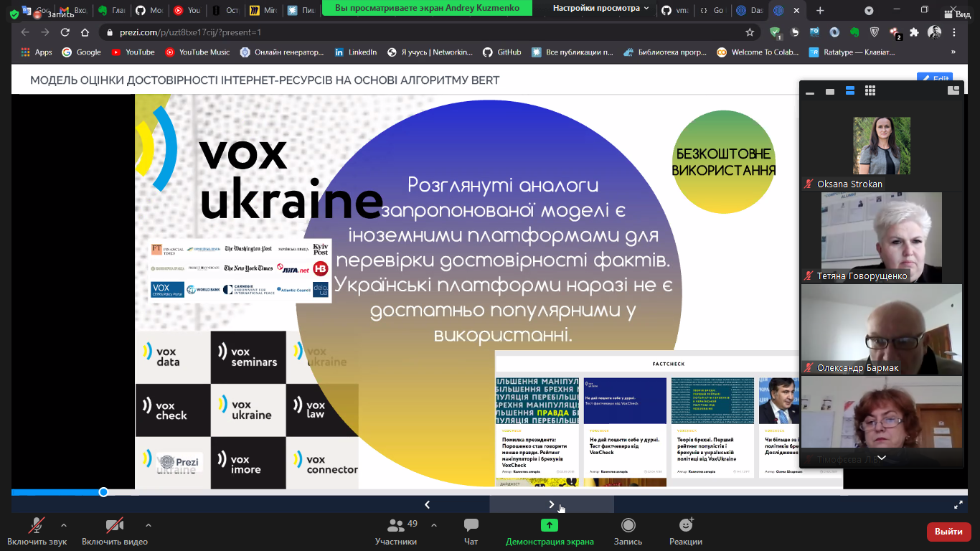Image resolution: width=980 pixels, height=551 pixels.
Task: Click the vox data tile in slide
Action: (x=172, y=357)
